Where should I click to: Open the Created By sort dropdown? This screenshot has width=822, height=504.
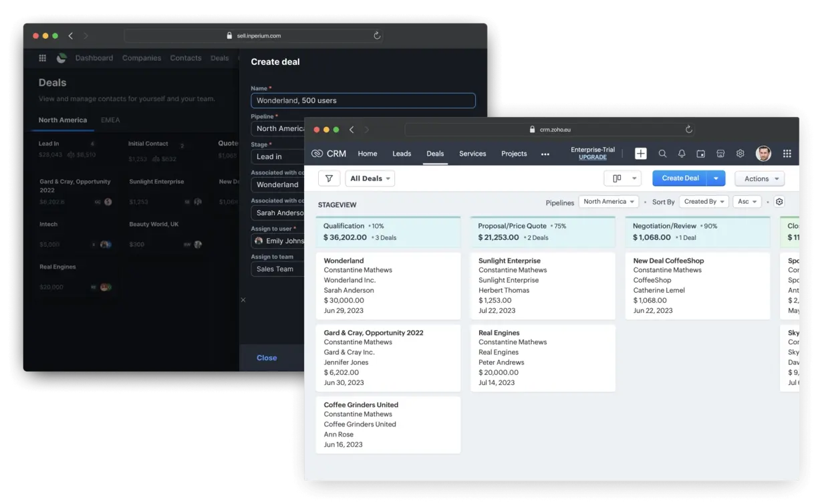[x=704, y=202]
